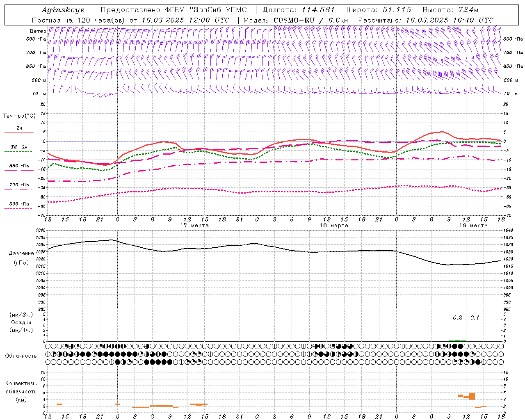Click the text "Прогноз на 120 часа(ов)"
This screenshot has height=420, width=525.
click(x=79, y=20)
